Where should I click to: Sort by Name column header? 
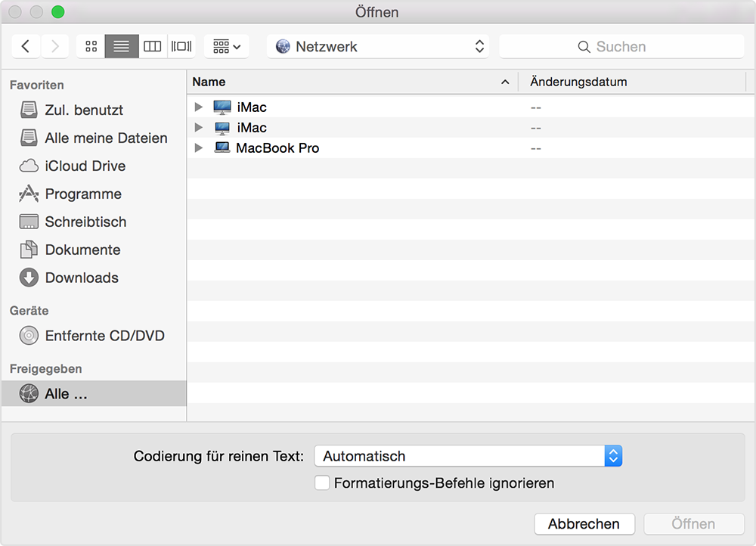point(352,82)
